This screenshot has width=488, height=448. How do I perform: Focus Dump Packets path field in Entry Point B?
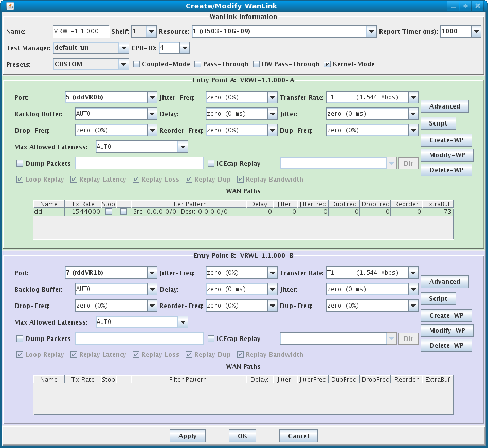tap(139, 338)
